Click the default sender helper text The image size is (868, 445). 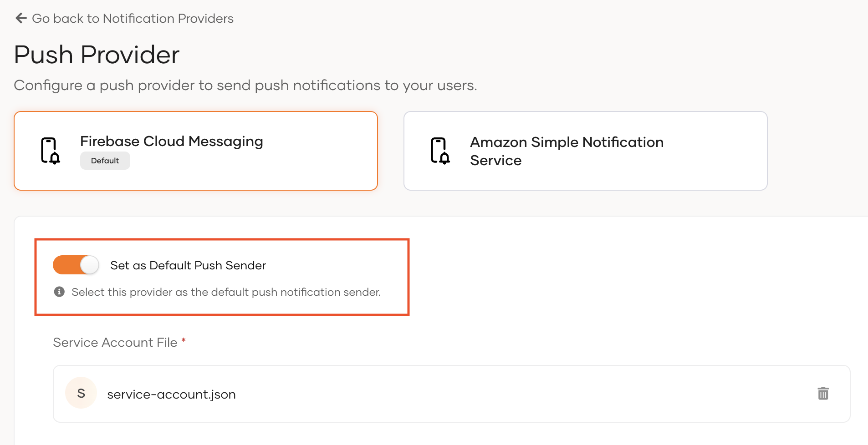[x=226, y=292]
